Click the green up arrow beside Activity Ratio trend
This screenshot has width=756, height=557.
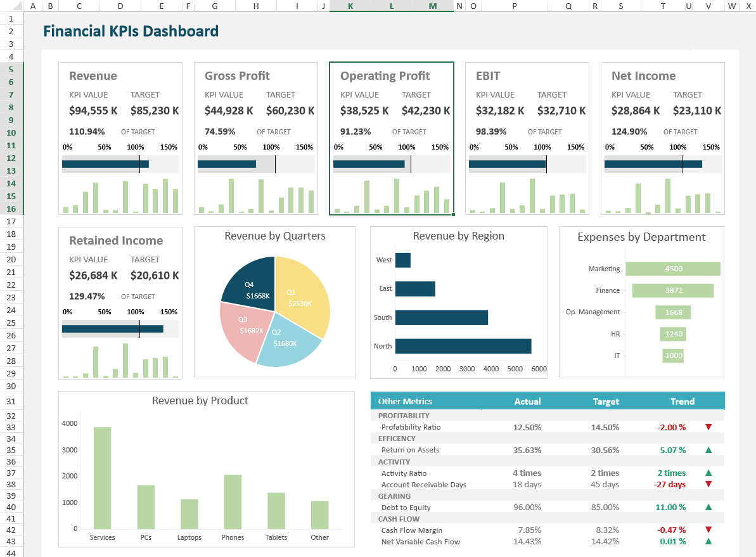click(708, 473)
